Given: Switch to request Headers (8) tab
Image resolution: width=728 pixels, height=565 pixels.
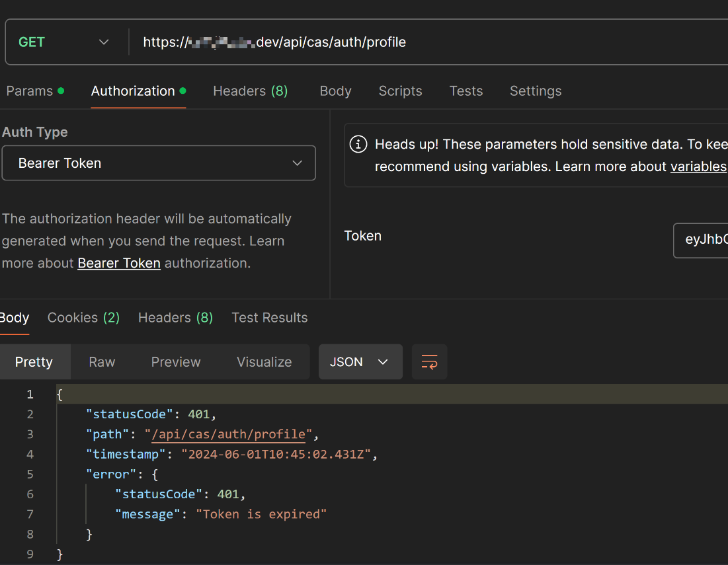Looking at the screenshot, I should 250,91.
